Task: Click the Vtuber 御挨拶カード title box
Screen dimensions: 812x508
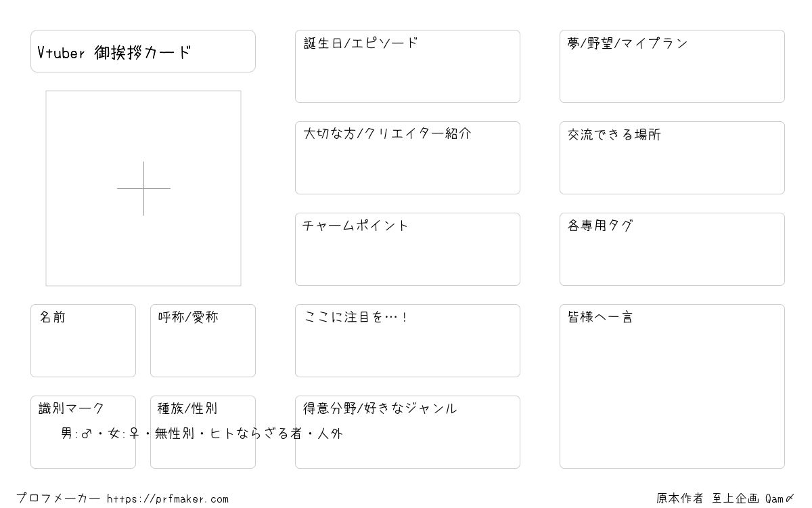Action: [143, 51]
